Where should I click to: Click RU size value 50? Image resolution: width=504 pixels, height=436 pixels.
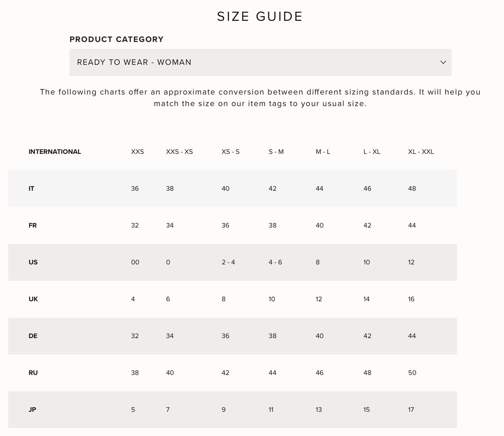(412, 373)
